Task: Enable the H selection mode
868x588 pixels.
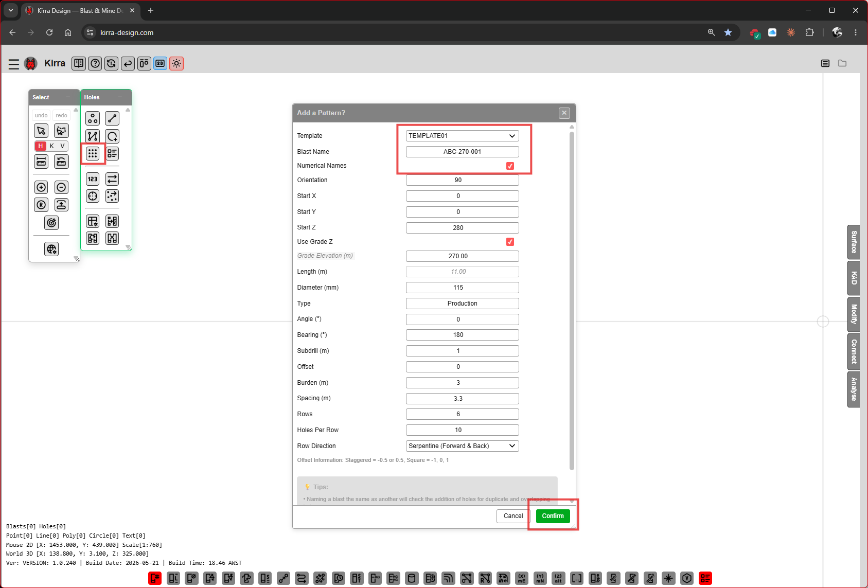Action: coord(41,146)
